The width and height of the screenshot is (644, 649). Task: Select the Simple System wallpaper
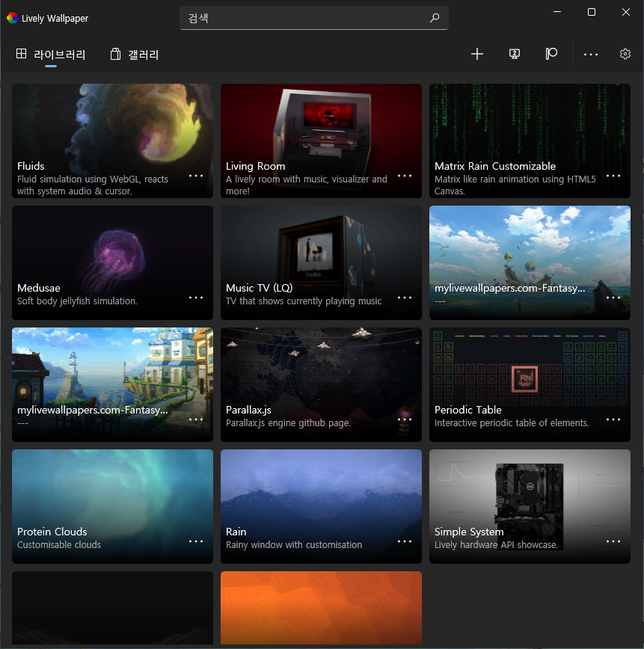click(x=530, y=507)
